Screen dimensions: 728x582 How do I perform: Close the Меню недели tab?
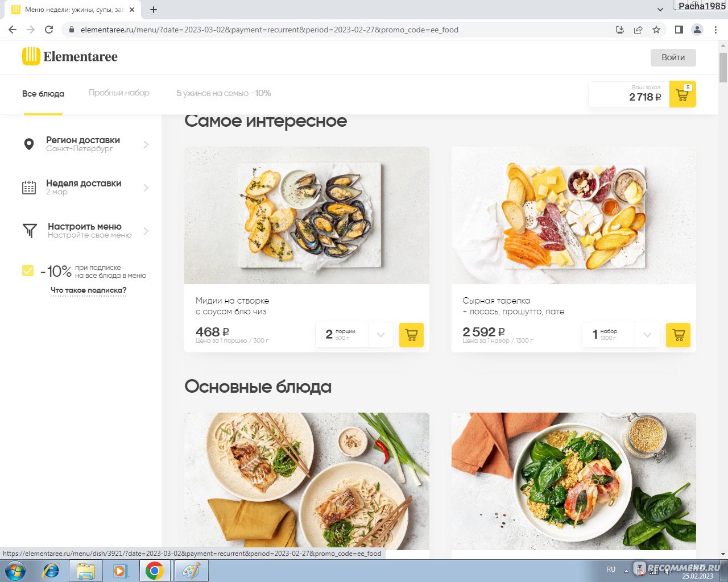tap(132, 10)
